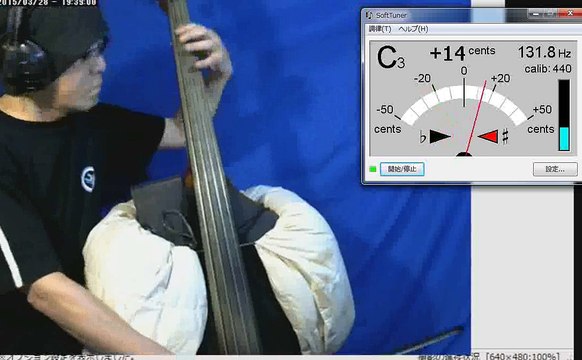The height and width of the screenshot is (360, 582).
Task: Minimize the SoftTuner window
Action: (536, 14)
